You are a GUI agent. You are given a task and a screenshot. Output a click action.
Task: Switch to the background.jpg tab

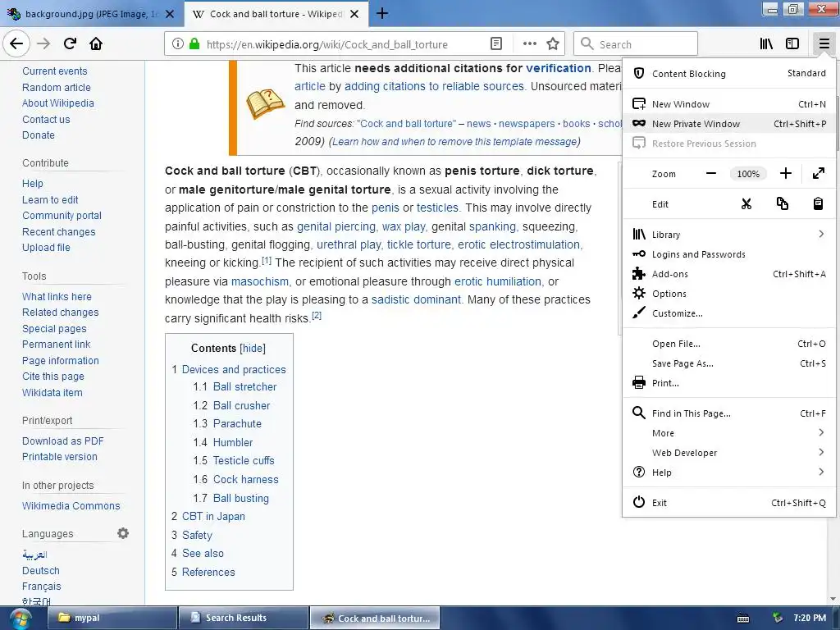click(91, 14)
